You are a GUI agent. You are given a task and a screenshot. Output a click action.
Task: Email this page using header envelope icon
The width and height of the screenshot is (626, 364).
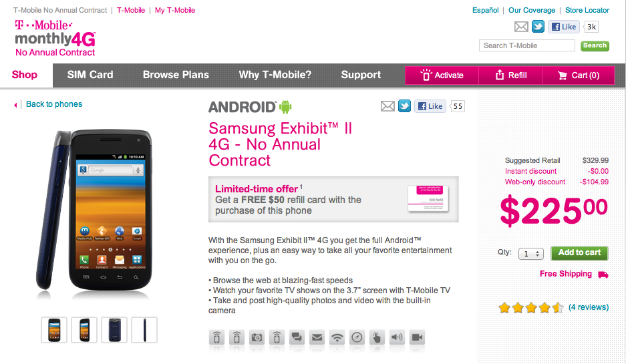521,27
